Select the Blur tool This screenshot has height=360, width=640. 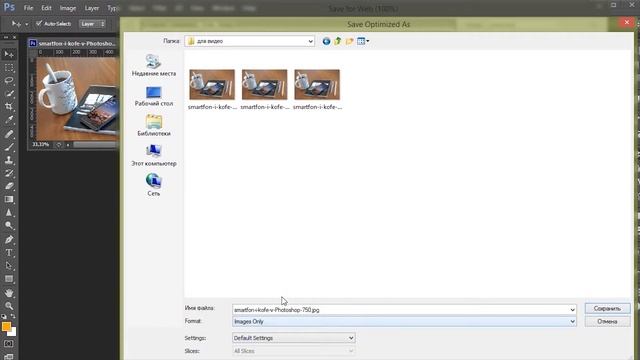(x=9, y=212)
